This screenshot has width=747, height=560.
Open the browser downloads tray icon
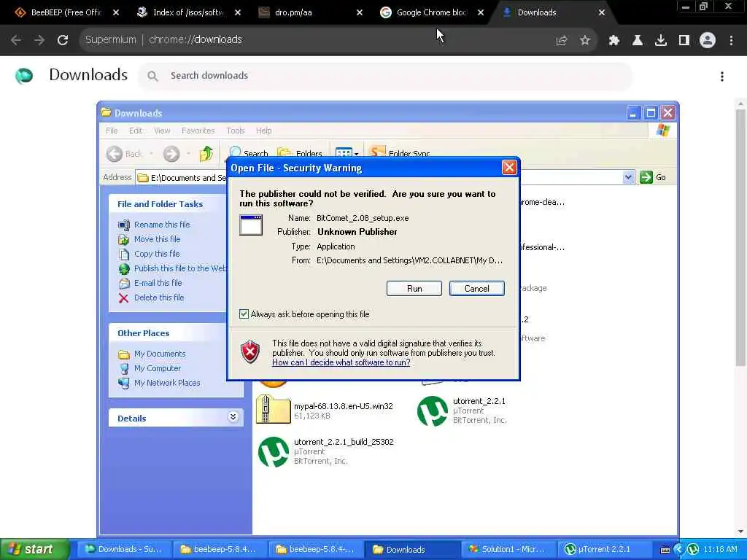[661, 41]
